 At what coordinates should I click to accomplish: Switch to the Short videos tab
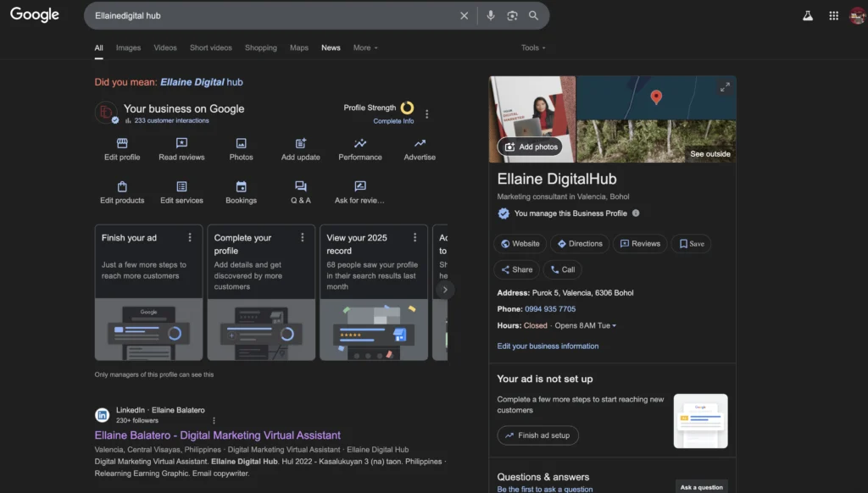(x=211, y=47)
